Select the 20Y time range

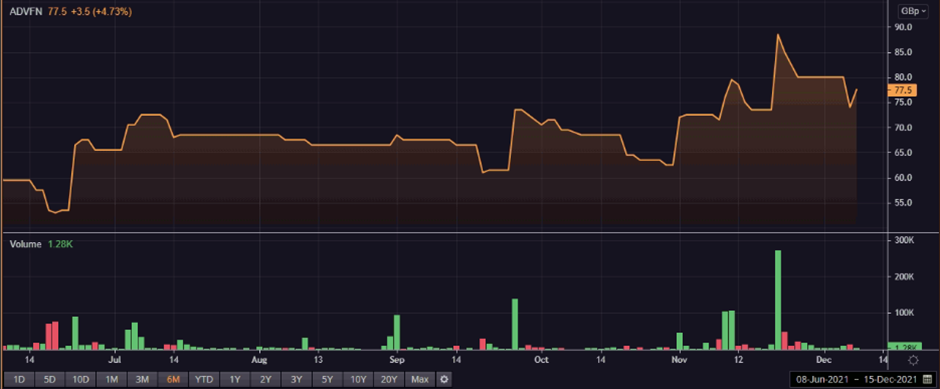(x=389, y=379)
